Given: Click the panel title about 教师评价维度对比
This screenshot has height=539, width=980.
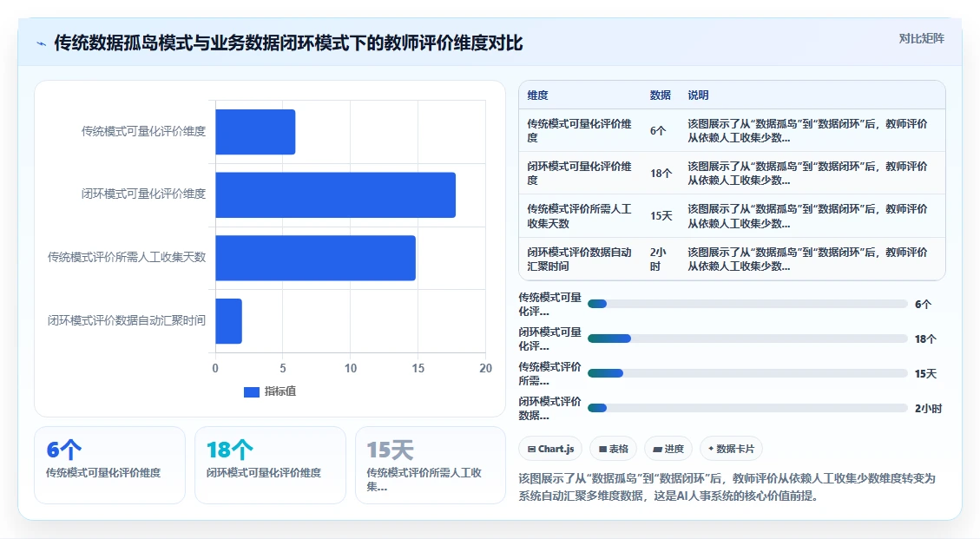Looking at the screenshot, I should click(x=288, y=43).
